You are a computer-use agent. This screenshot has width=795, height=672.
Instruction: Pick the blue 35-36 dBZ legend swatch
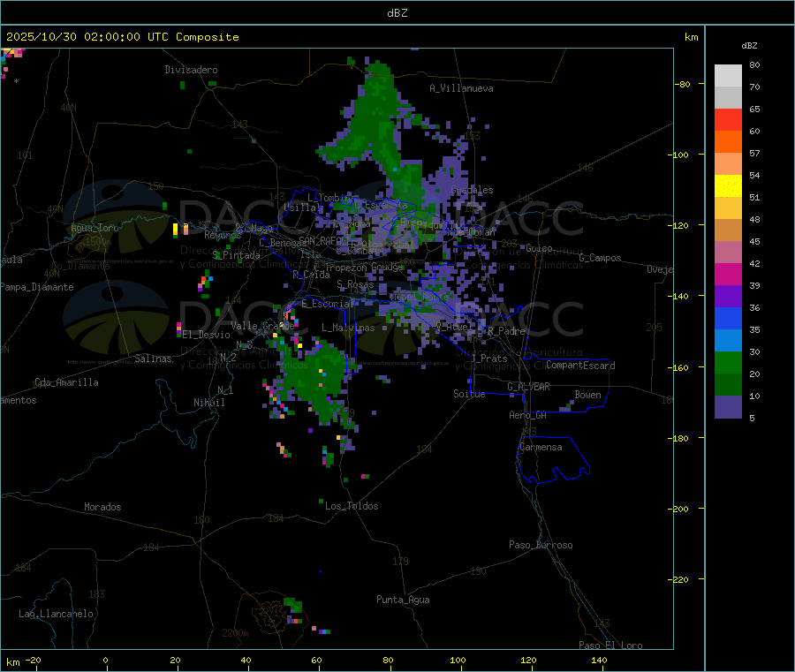coord(728,318)
